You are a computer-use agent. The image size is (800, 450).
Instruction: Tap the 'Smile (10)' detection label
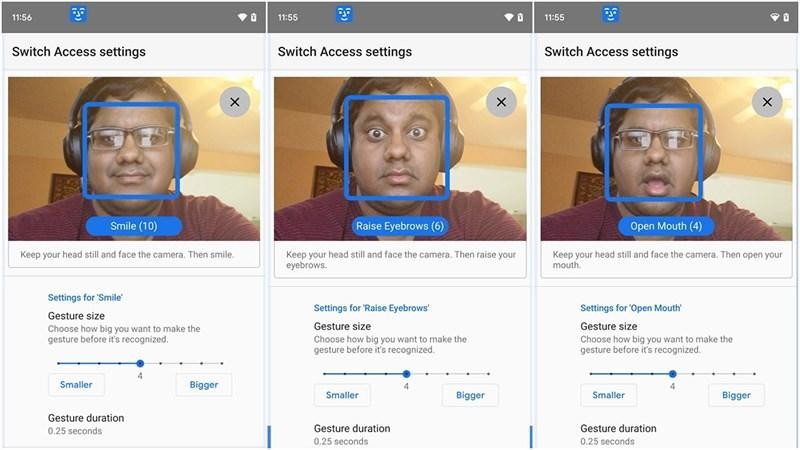[133, 226]
